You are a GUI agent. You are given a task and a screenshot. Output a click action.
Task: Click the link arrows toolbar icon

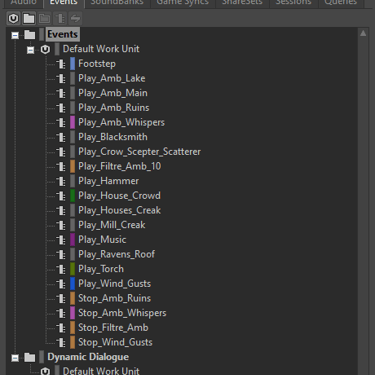point(75,18)
